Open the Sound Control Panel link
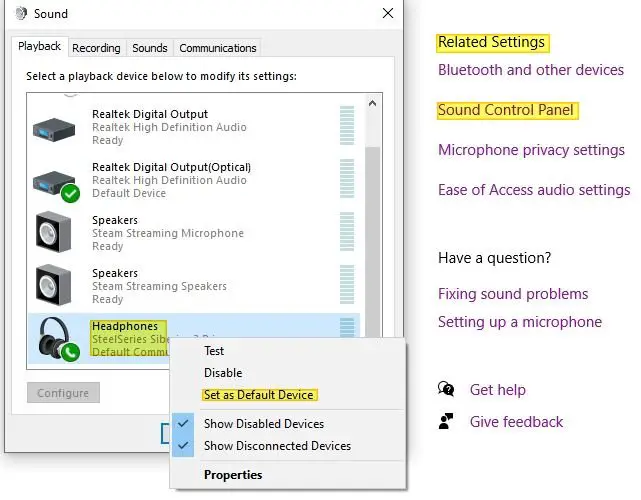 506,110
